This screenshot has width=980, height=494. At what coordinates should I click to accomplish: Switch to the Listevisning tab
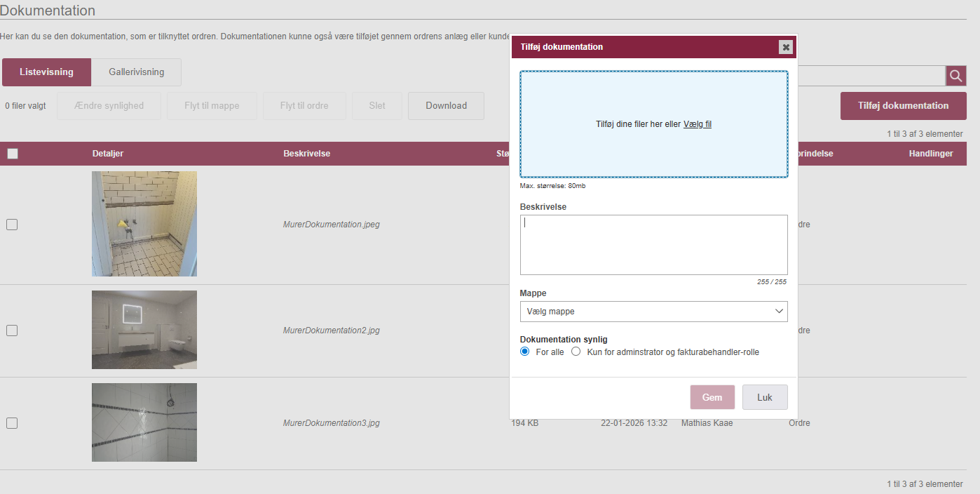click(x=46, y=72)
